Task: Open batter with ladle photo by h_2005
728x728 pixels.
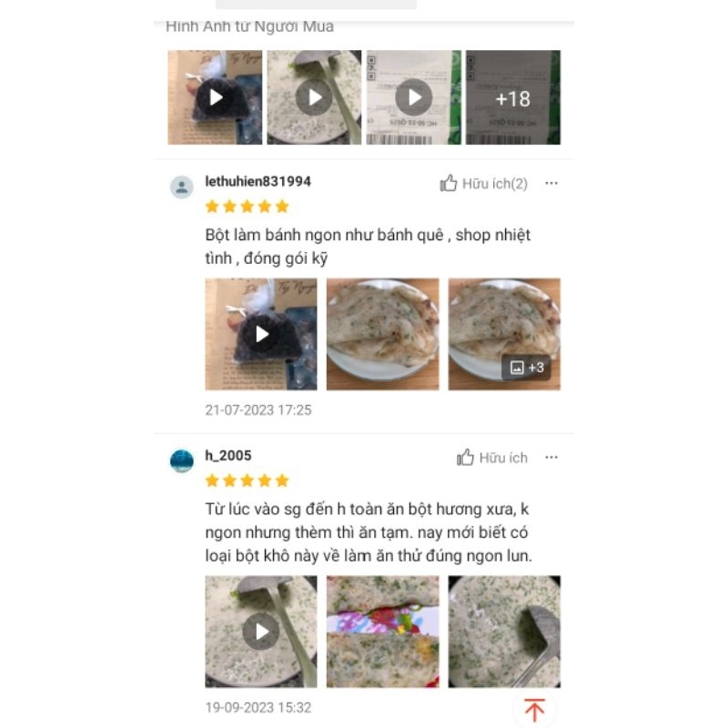Action: pyautogui.click(x=504, y=632)
